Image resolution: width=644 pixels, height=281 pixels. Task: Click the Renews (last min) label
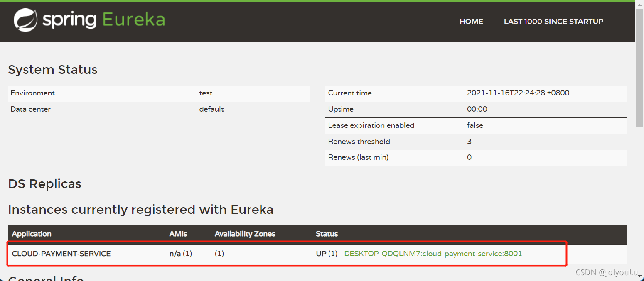pos(358,157)
